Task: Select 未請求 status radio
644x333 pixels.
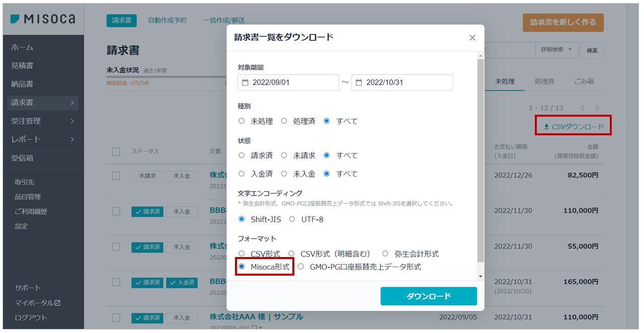Action: point(284,155)
